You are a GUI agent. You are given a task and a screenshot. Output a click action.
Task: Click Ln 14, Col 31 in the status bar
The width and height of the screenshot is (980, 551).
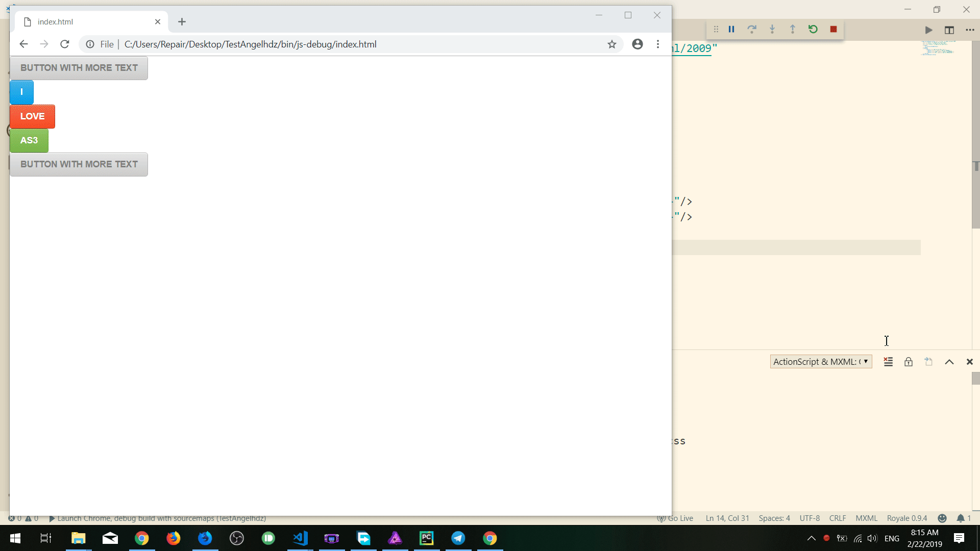point(727,518)
